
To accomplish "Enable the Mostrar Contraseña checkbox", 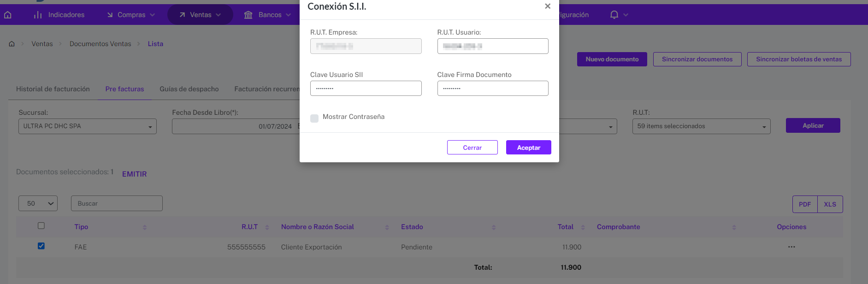I will [314, 118].
